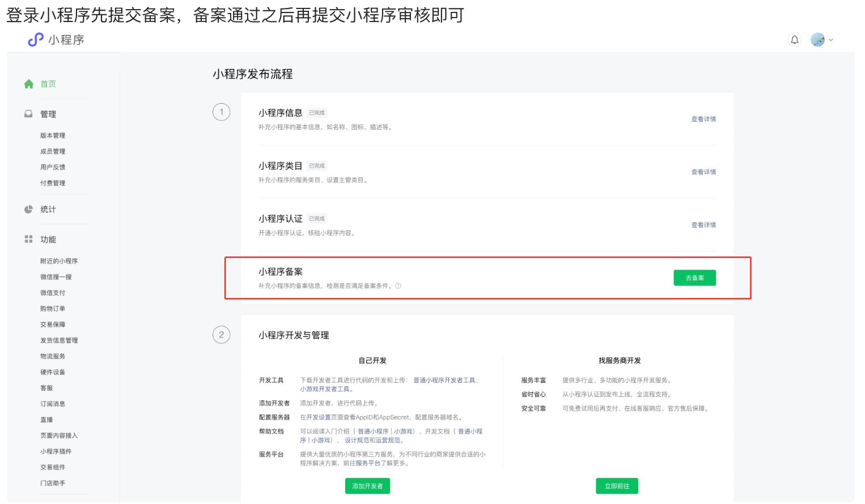Select 用户反馈 in the sidebar
Image resolution: width=865 pixels, height=504 pixels.
tap(53, 167)
